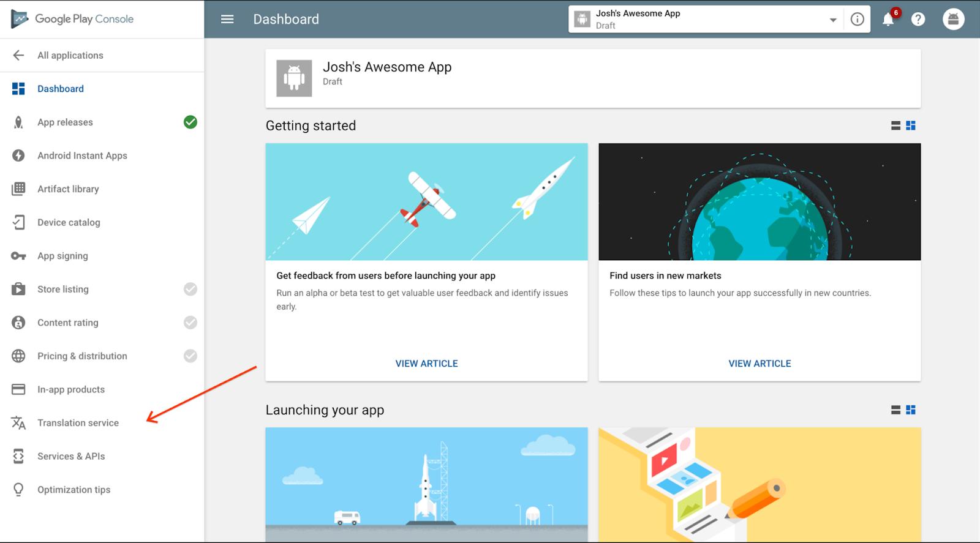
Task: Click 'Get feedback from users before launching' heading
Action: click(386, 275)
